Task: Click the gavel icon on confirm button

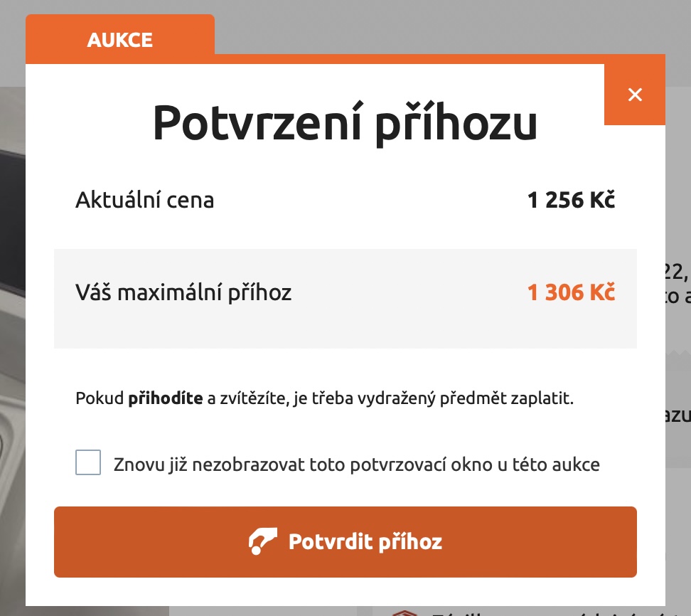Action: [x=262, y=542]
